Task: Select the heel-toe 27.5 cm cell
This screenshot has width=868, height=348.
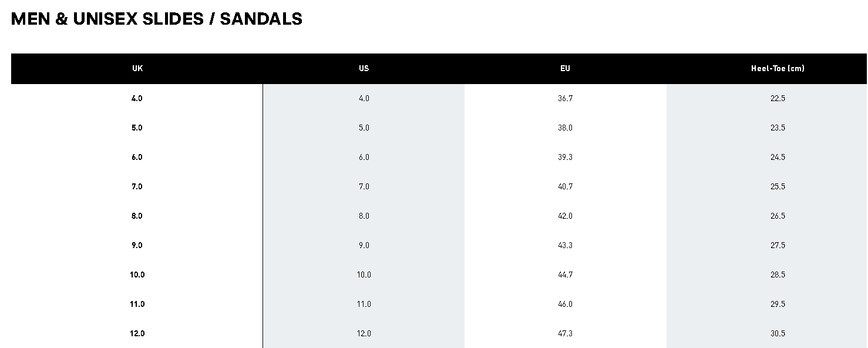Action: 778,245
